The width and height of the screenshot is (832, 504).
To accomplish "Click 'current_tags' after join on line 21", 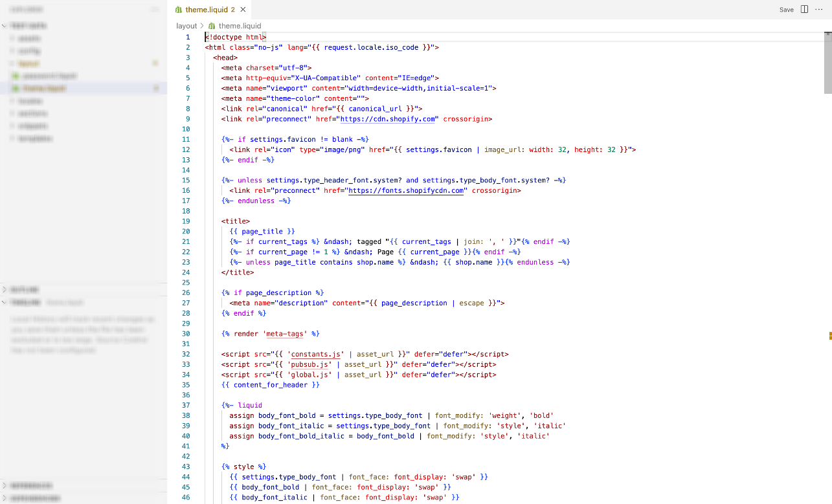I will click(426, 242).
